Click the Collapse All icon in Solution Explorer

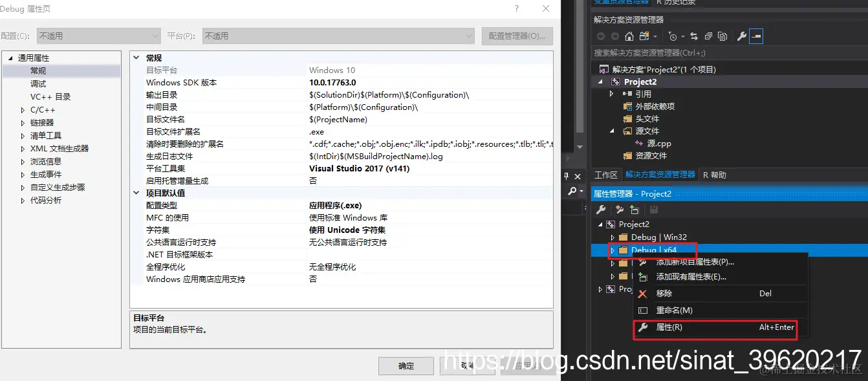(708, 36)
